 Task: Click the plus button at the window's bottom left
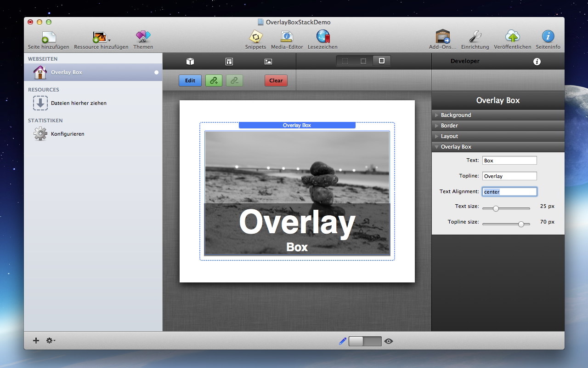point(36,340)
